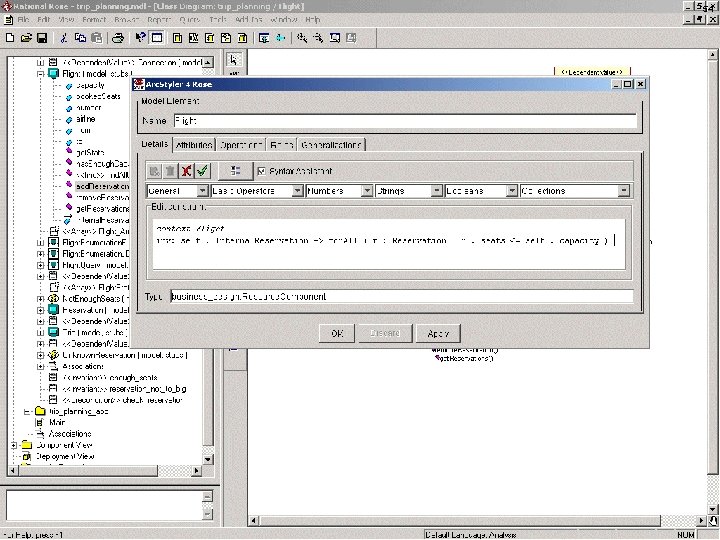Click the Fit In Window icon
Viewport: 720px width, 540px height.
click(335, 38)
